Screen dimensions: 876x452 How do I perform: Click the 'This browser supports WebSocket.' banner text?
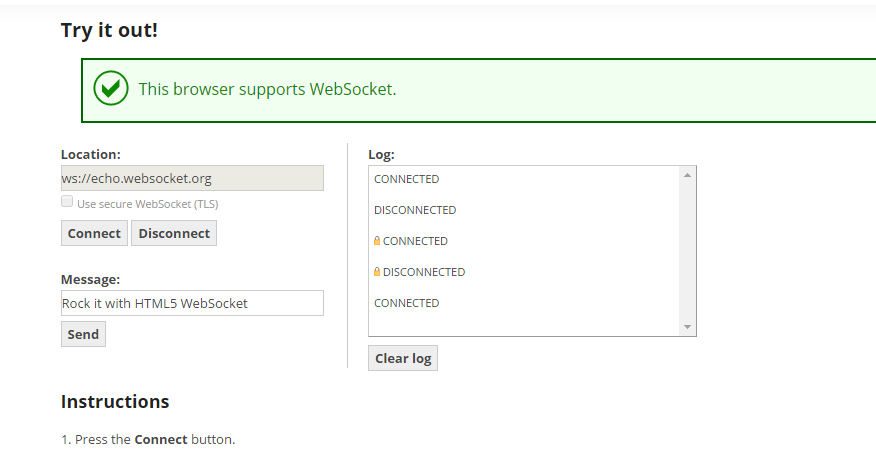(268, 89)
